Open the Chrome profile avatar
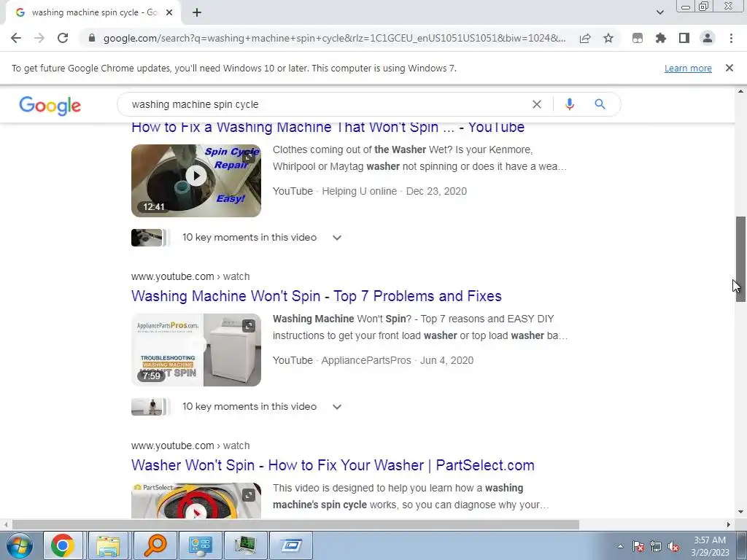Image resolution: width=747 pixels, height=560 pixels. coord(708,38)
